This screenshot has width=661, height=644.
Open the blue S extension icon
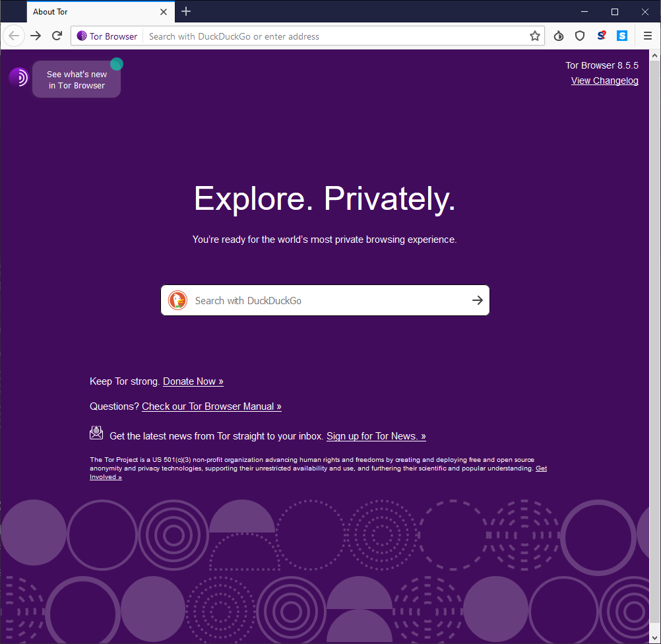pos(622,36)
